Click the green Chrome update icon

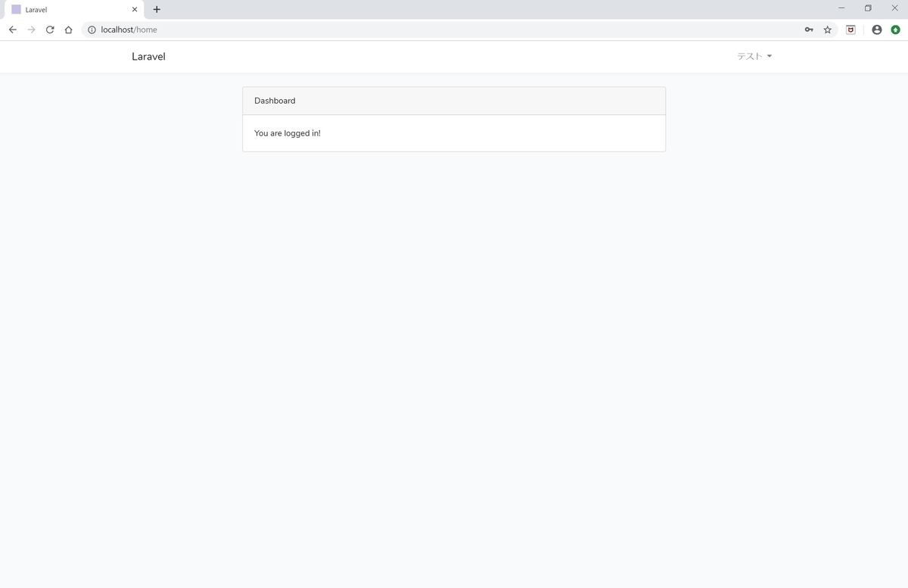pos(896,30)
